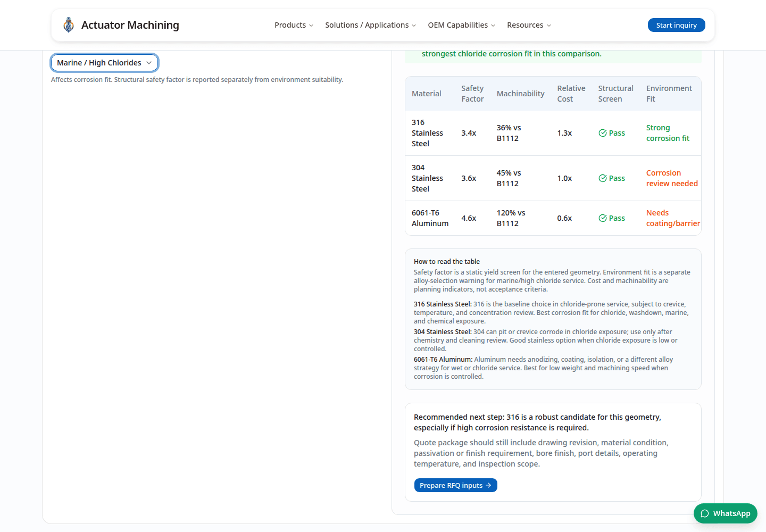Click the Pass checkmark icon for 6061-T6 Aluminum
The height and width of the screenshot is (532, 766).
tap(603, 218)
